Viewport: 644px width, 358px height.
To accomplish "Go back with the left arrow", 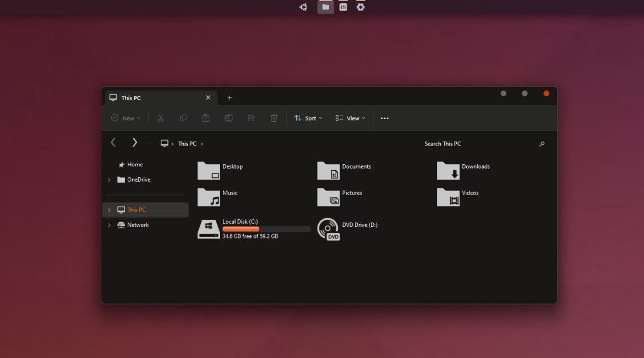I will [113, 143].
